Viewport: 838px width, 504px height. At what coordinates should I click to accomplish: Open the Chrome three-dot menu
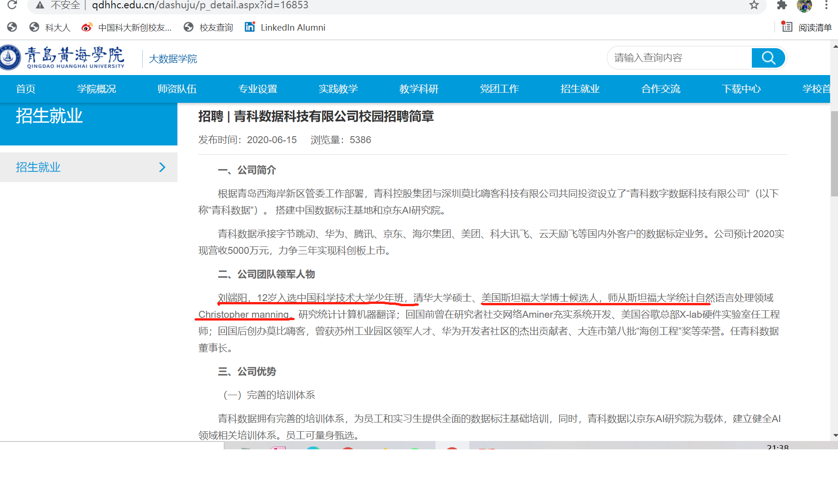pyautogui.click(x=826, y=5)
